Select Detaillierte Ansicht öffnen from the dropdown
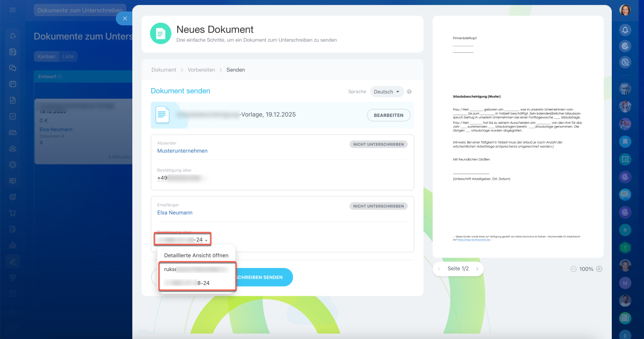This screenshot has height=339, width=644. 196,255
